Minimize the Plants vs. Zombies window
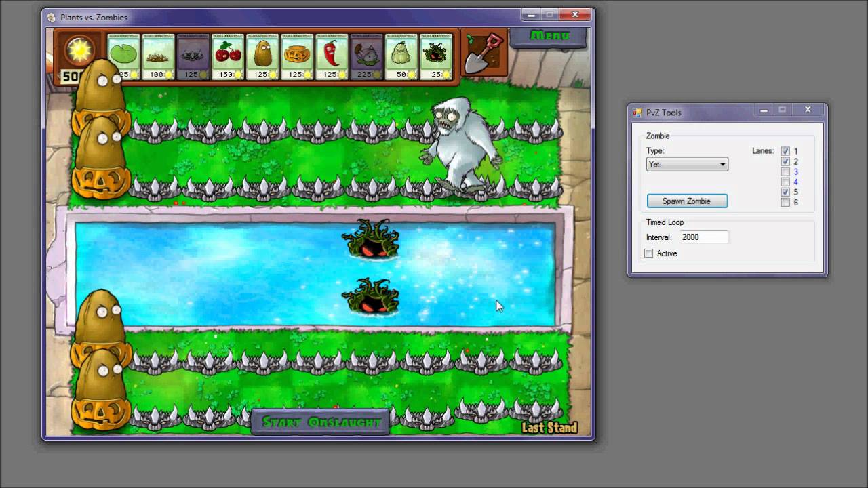868x488 pixels. pos(531,14)
